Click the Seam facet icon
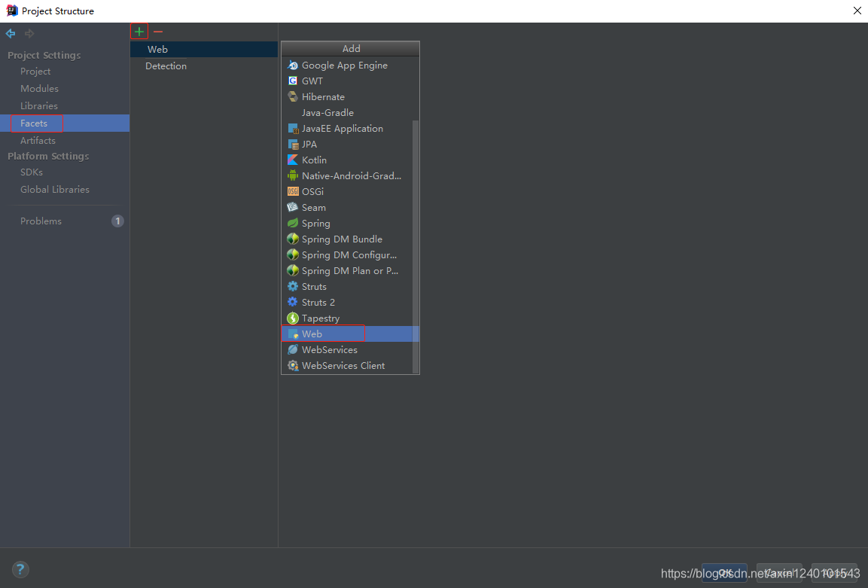 [x=293, y=208]
